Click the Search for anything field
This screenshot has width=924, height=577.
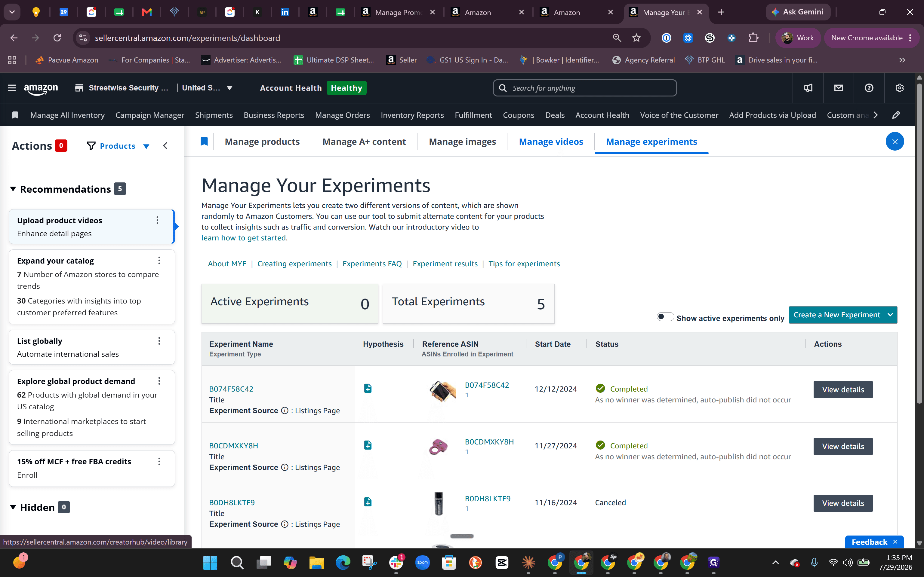point(584,88)
